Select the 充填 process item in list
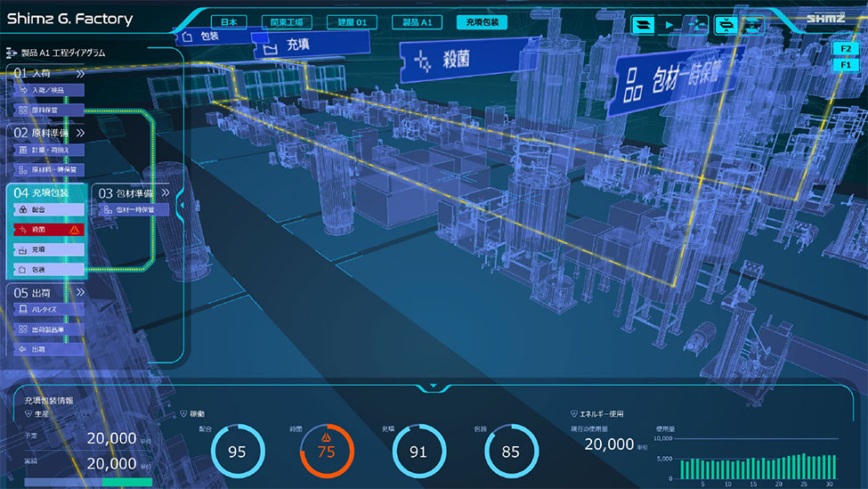The image size is (868, 489). [49, 249]
